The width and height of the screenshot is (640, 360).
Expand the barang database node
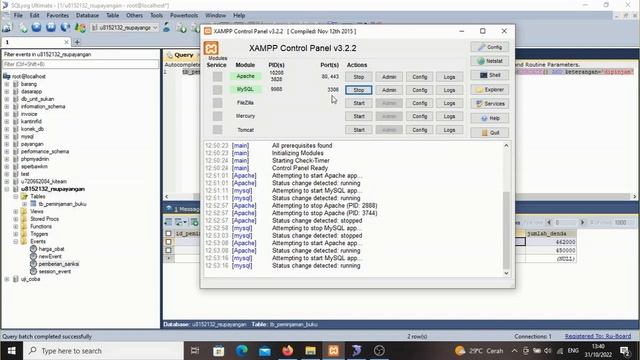point(7,84)
